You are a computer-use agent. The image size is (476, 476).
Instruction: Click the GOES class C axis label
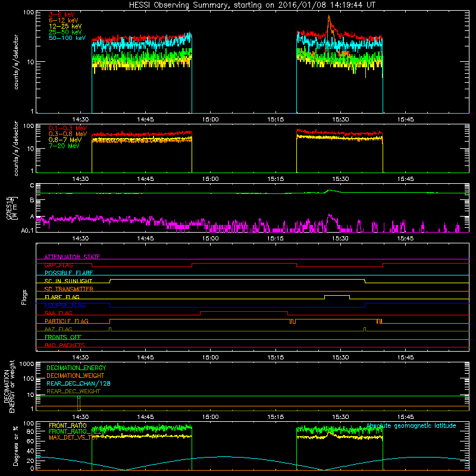tap(32, 186)
